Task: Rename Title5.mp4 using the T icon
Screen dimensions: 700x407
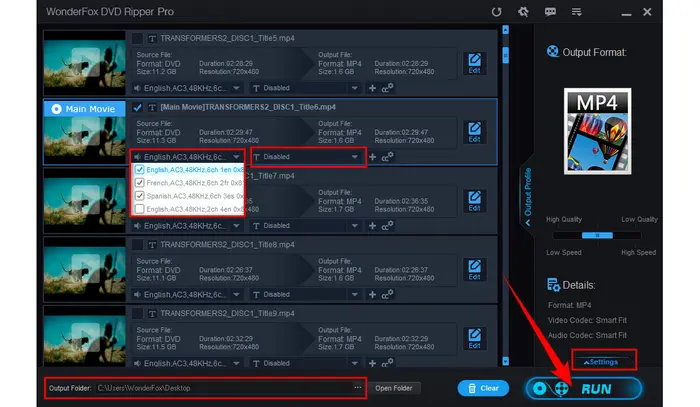Action: point(152,38)
